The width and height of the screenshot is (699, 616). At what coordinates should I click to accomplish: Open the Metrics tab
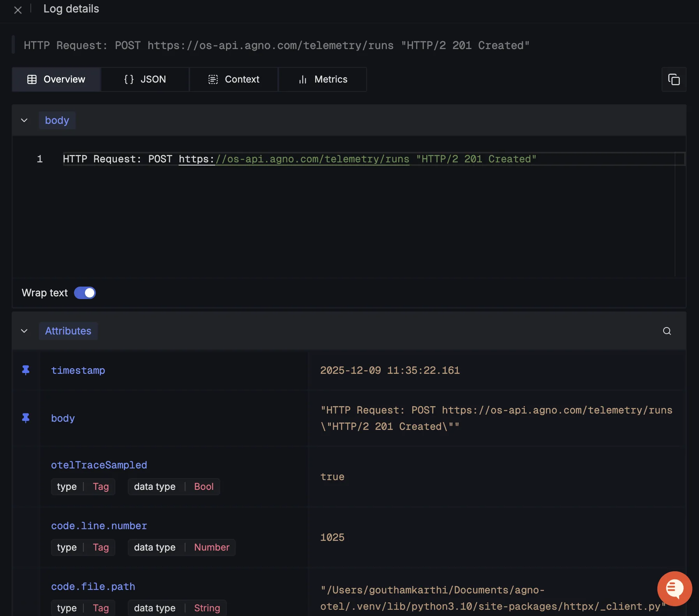point(323,79)
